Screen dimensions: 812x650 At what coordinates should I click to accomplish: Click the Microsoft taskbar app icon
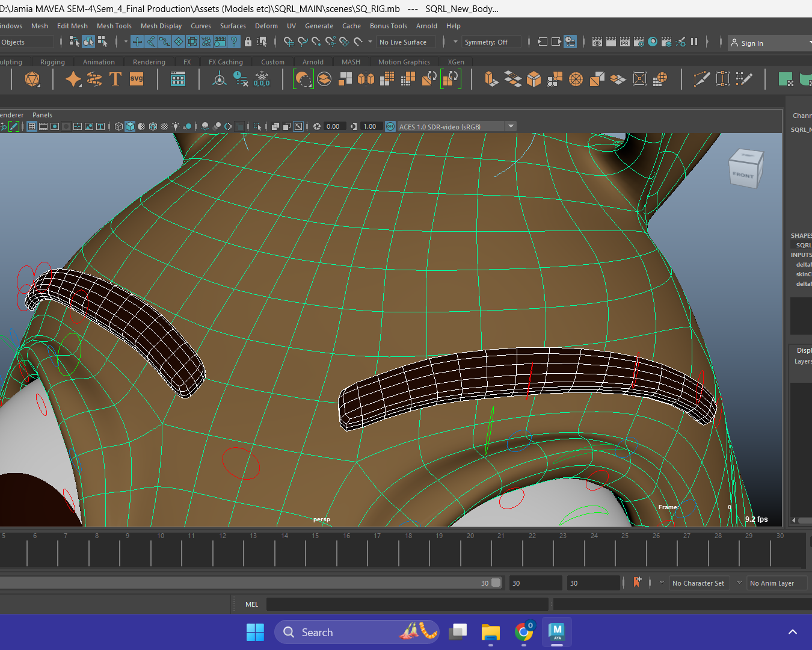pos(255,631)
